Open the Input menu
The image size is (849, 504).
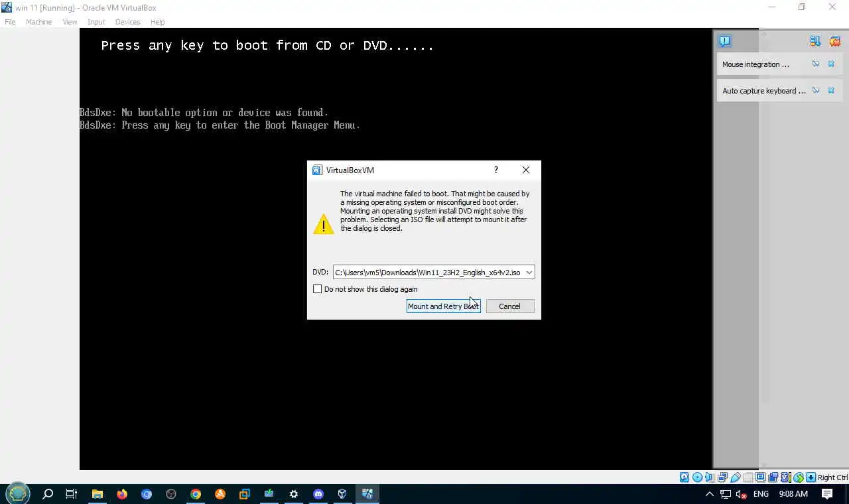pos(96,22)
